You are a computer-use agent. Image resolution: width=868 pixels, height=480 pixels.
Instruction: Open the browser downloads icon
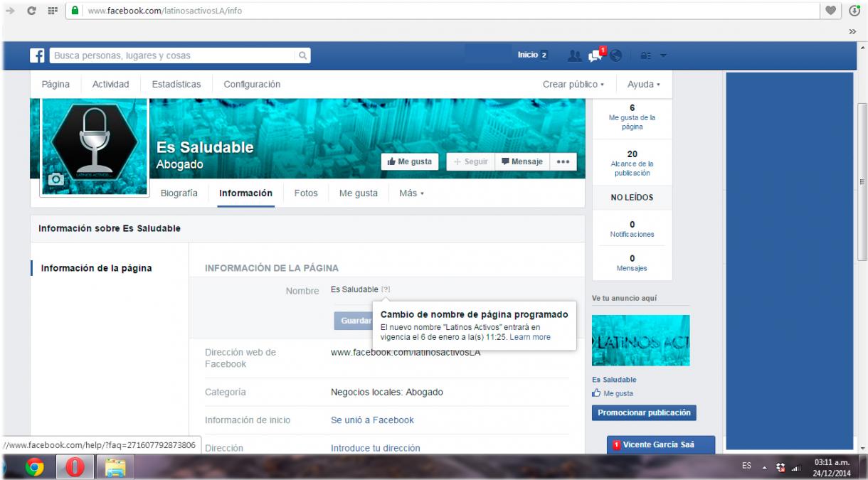tap(854, 11)
